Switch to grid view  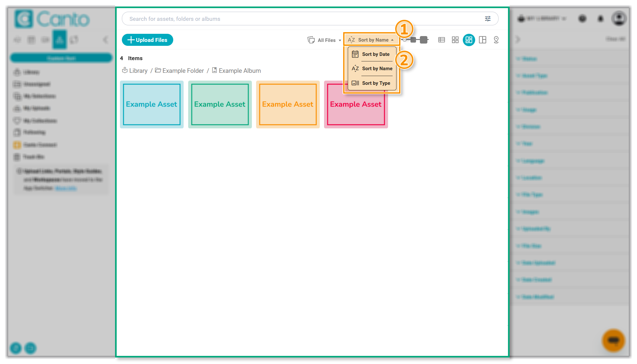click(455, 40)
